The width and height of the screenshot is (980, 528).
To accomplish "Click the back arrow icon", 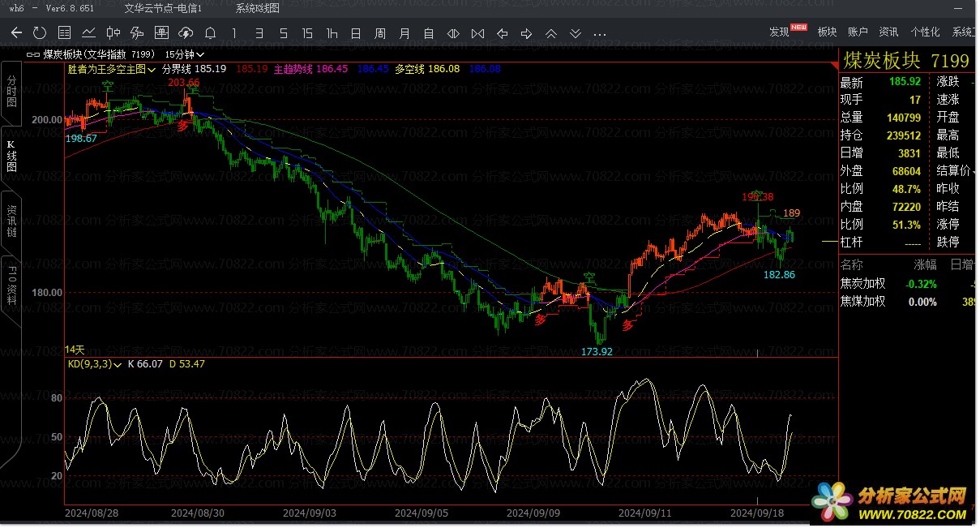I will tap(16, 33).
